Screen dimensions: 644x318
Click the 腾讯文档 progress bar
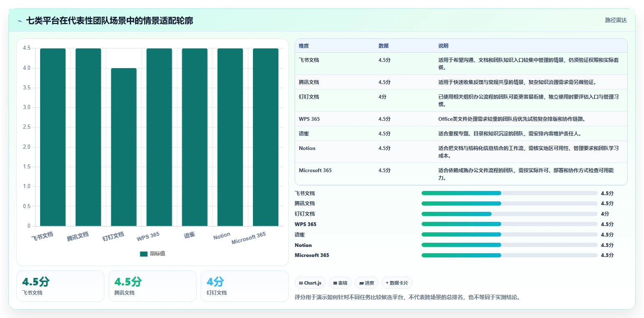(x=510, y=204)
